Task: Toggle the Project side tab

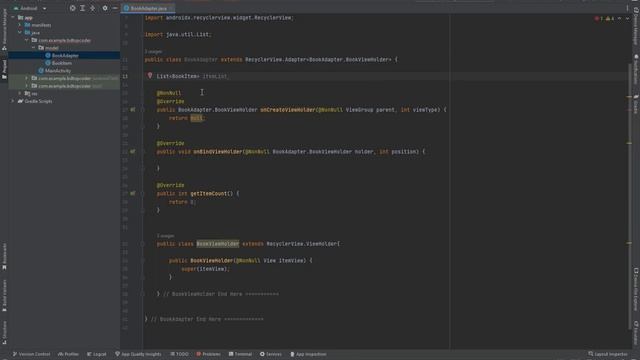Action: (x=4, y=69)
